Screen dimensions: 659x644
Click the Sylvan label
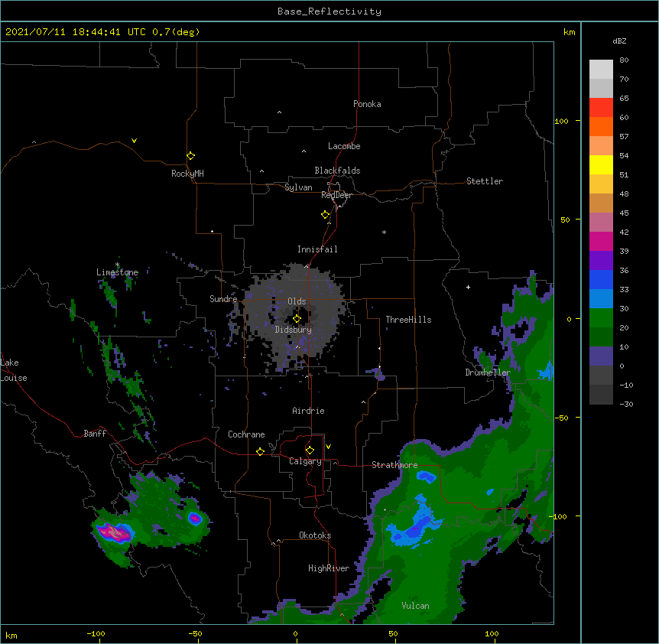tap(298, 187)
